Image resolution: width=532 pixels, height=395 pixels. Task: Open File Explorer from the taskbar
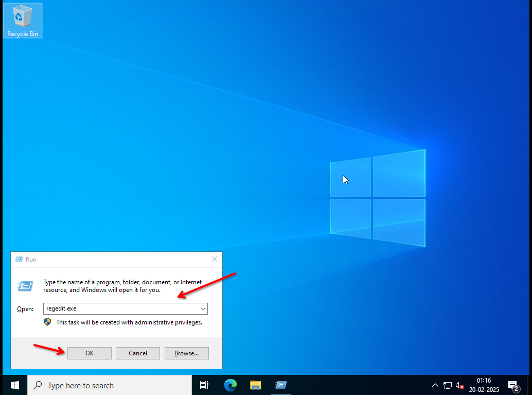pos(255,385)
